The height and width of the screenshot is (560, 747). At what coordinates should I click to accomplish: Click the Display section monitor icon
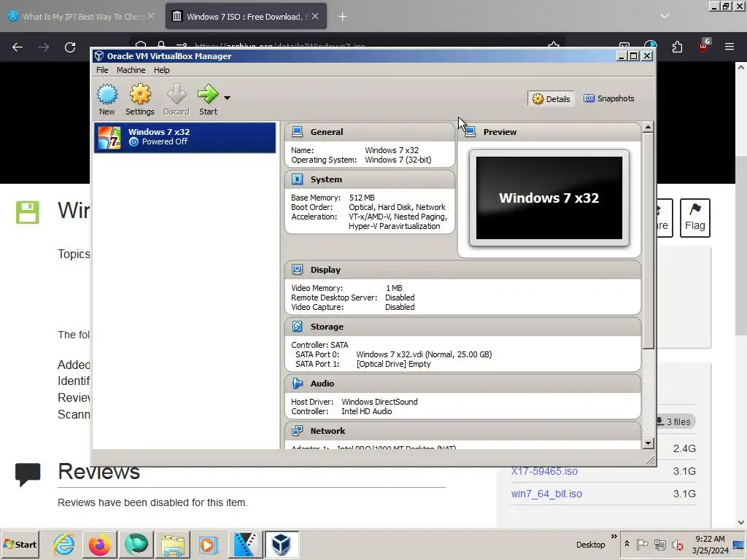click(298, 270)
